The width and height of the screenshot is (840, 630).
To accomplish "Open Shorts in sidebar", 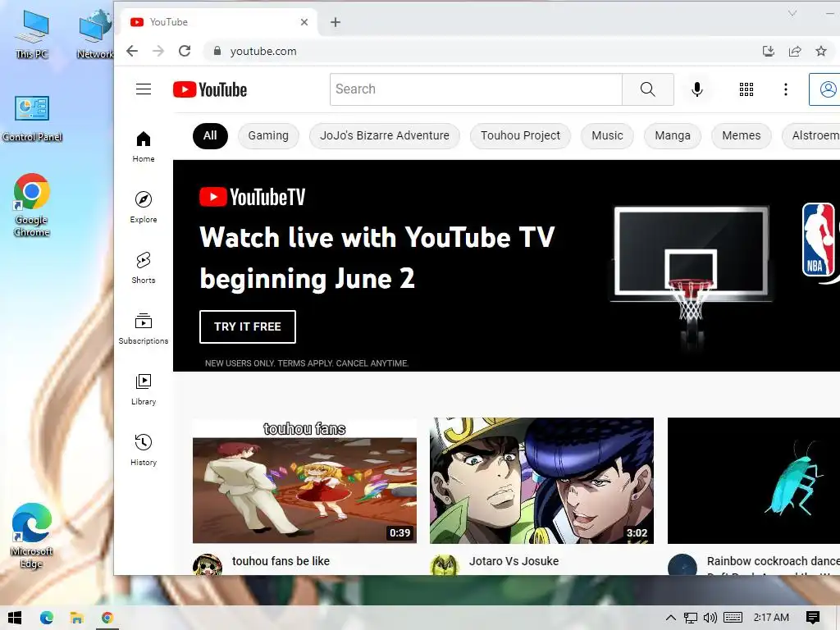I will 143,267.
